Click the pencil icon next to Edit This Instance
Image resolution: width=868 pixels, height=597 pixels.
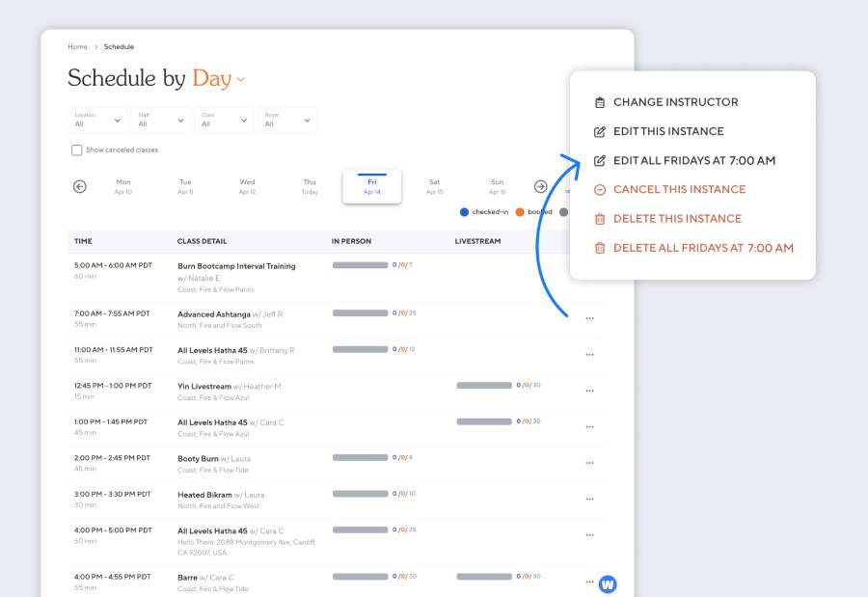(x=601, y=131)
